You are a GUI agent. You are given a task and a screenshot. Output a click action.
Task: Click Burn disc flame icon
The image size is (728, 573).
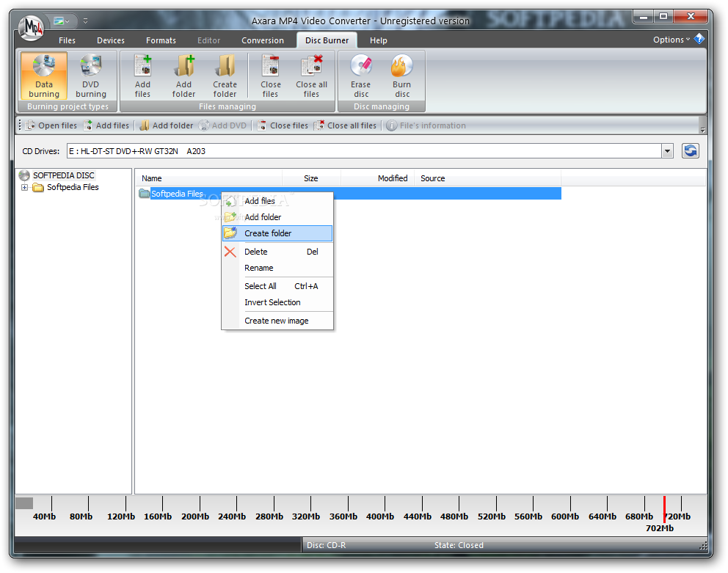pyautogui.click(x=401, y=76)
